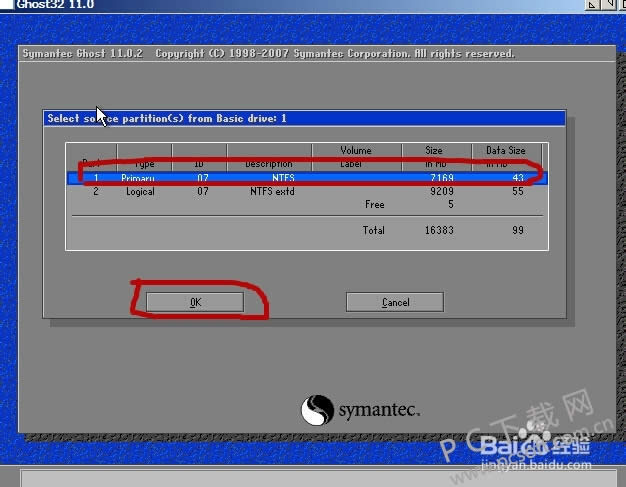Click the Symantec Ghost 11.0.2 copyright banner

(x=268, y=53)
